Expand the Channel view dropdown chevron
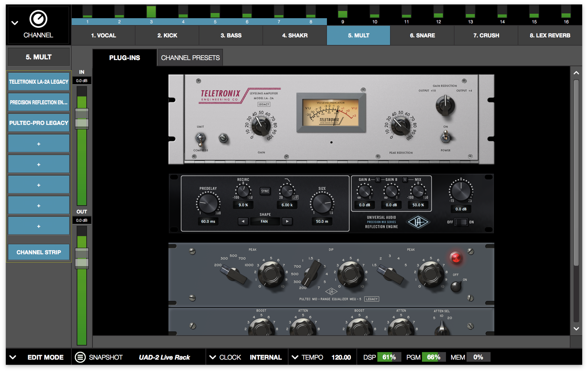Image resolution: width=588 pixels, height=372 pixels. pos(15,23)
